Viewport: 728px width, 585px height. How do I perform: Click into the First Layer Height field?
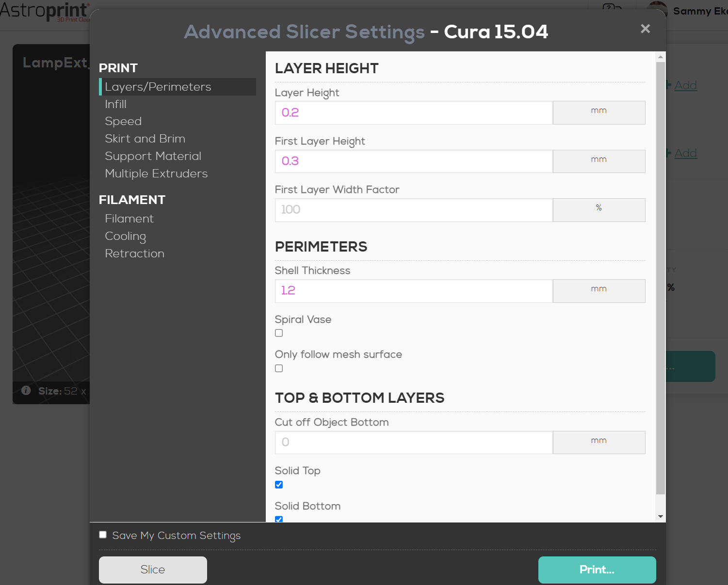414,161
